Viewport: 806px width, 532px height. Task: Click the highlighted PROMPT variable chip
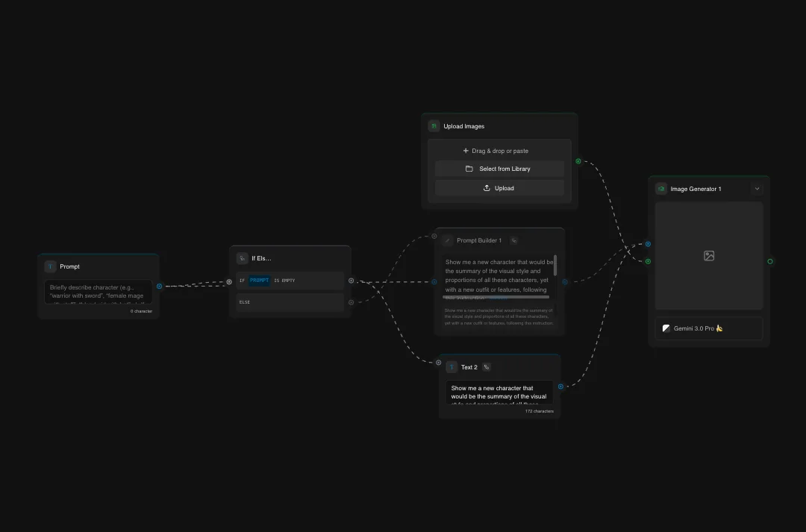point(259,281)
